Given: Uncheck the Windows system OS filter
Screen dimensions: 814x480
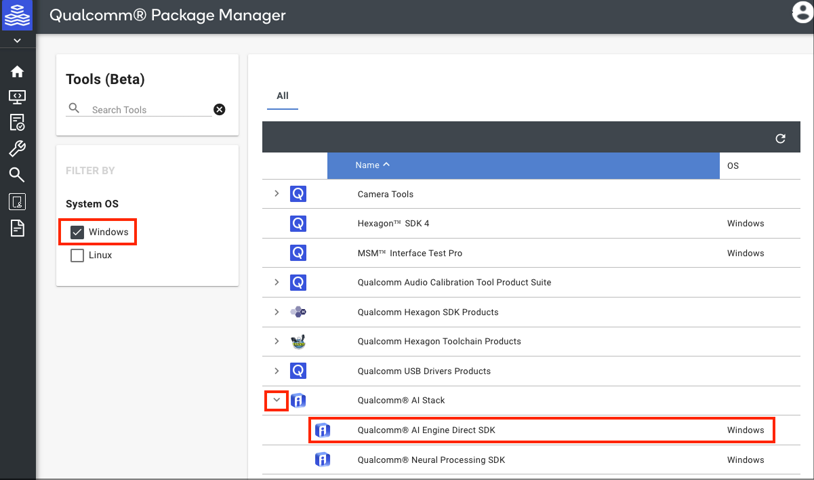Looking at the screenshot, I should 77,232.
